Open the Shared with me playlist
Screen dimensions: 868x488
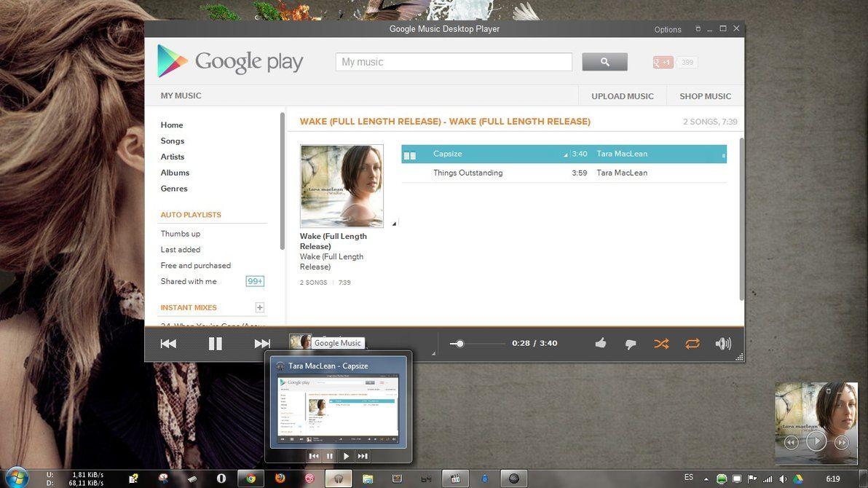[188, 281]
